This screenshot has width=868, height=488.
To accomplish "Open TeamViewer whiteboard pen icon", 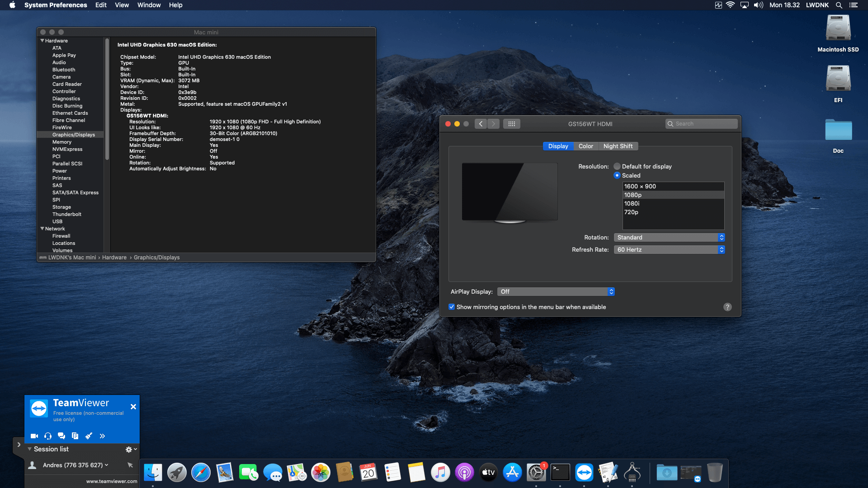I will coord(89,436).
